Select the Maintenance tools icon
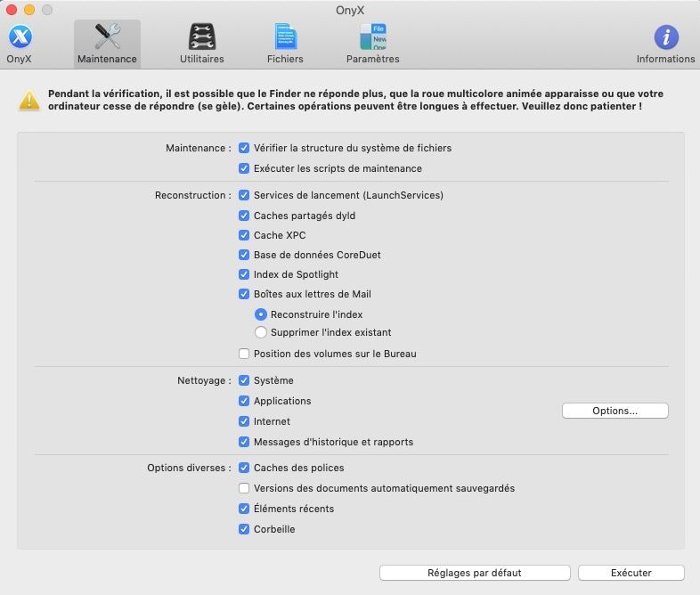This screenshot has width=700, height=595. click(107, 37)
